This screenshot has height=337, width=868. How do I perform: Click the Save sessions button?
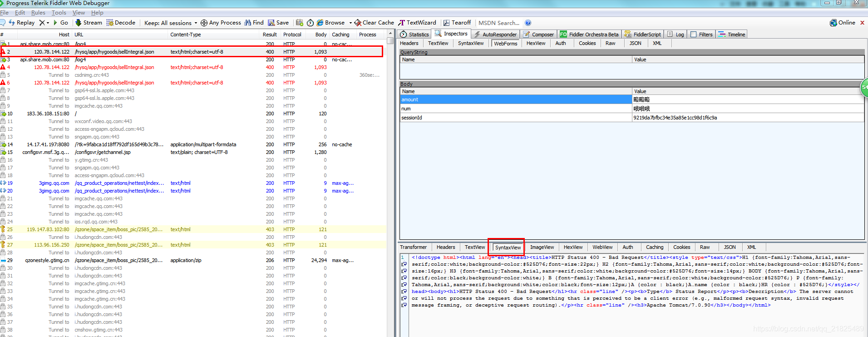tap(278, 23)
